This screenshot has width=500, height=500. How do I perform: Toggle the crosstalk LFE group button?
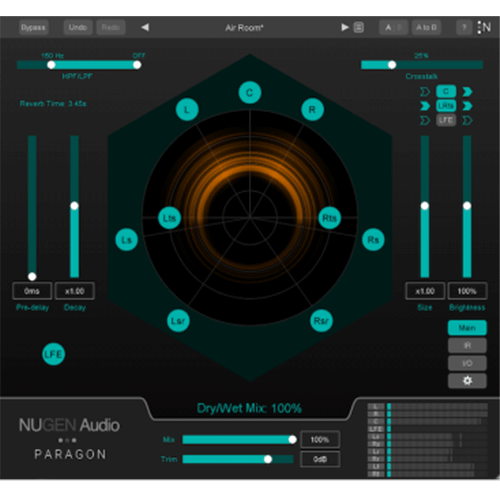click(x=446, y=120)
